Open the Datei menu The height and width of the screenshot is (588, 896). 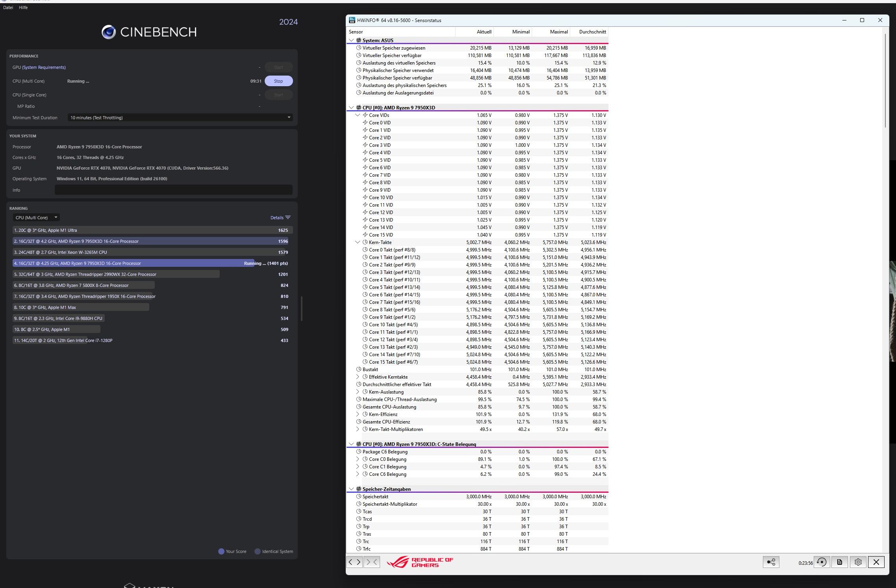coord(8,7)
